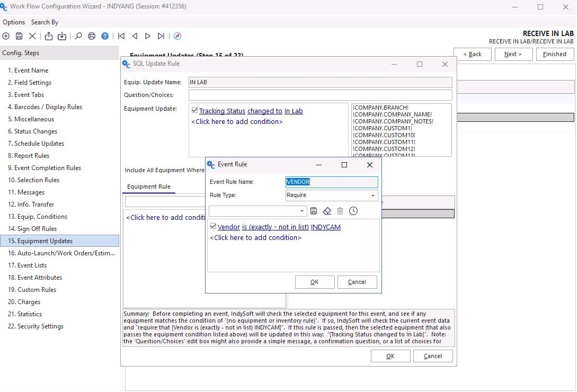Click the Question/Choices input field
This screenshot has width=578, height=392.
tap(320, 95)
